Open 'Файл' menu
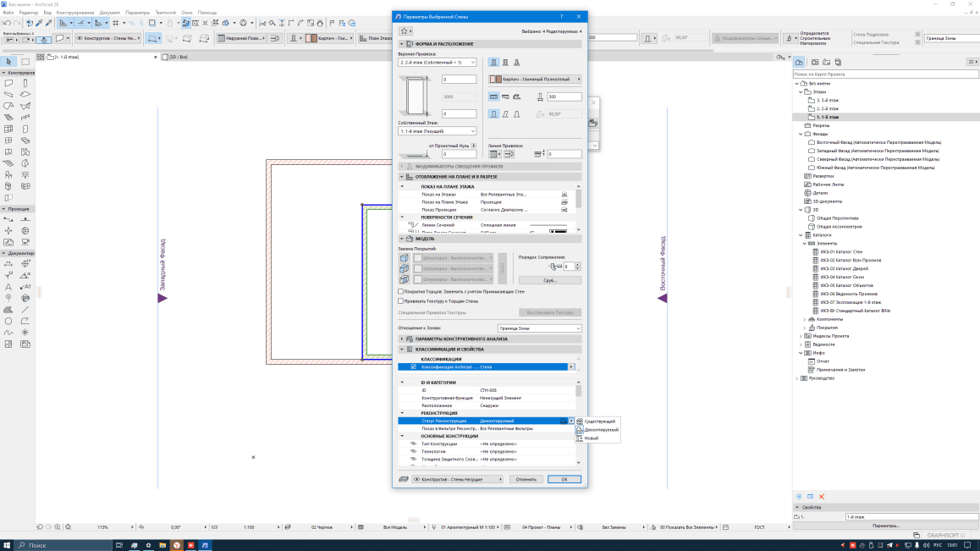 click(x=8, y=13)
